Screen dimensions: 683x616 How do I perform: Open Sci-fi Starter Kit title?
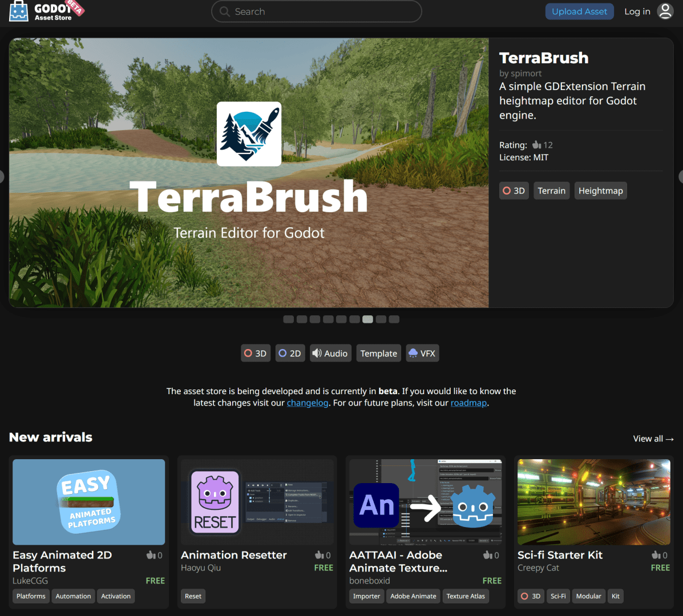pos(560,555)
